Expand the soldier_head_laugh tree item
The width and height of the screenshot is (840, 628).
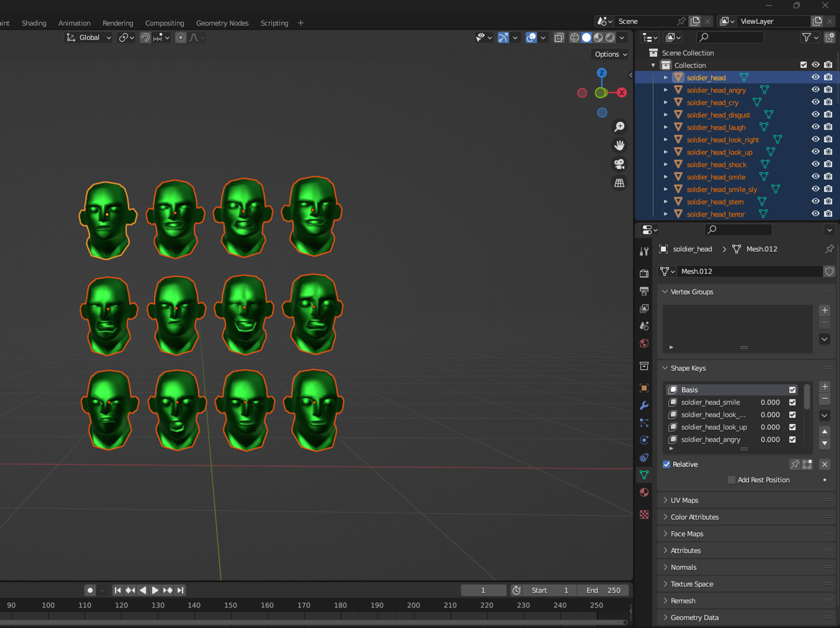point(666,127)
